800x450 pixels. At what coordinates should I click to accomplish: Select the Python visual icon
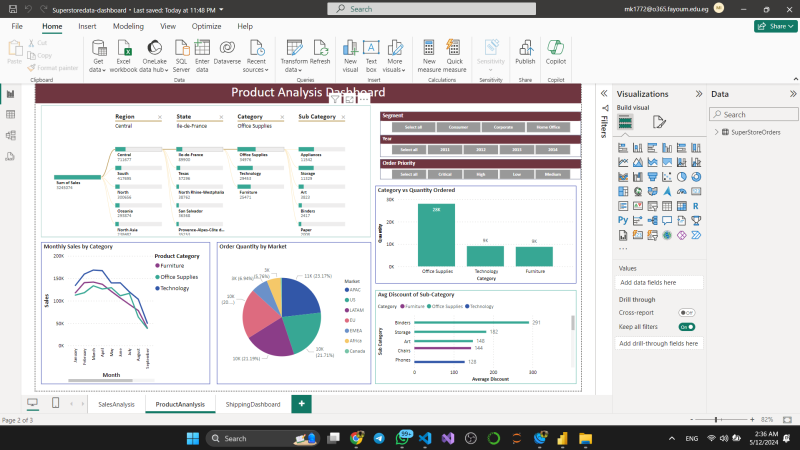(x=623, y=218)
